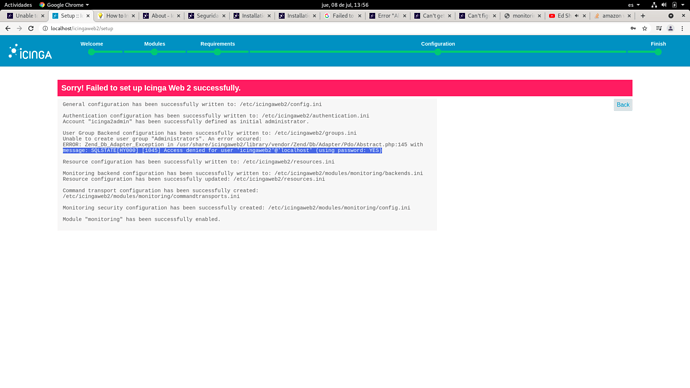690x388 pixels.
Task: Go to the Configuration wizard step
Action: pyautogui.click(x=438, y=44)
